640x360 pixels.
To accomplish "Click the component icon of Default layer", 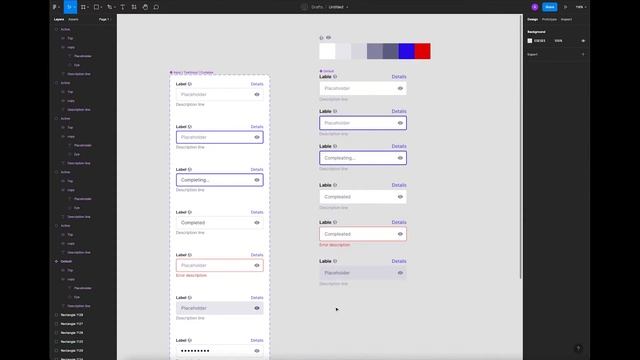I will pos(56,261).
